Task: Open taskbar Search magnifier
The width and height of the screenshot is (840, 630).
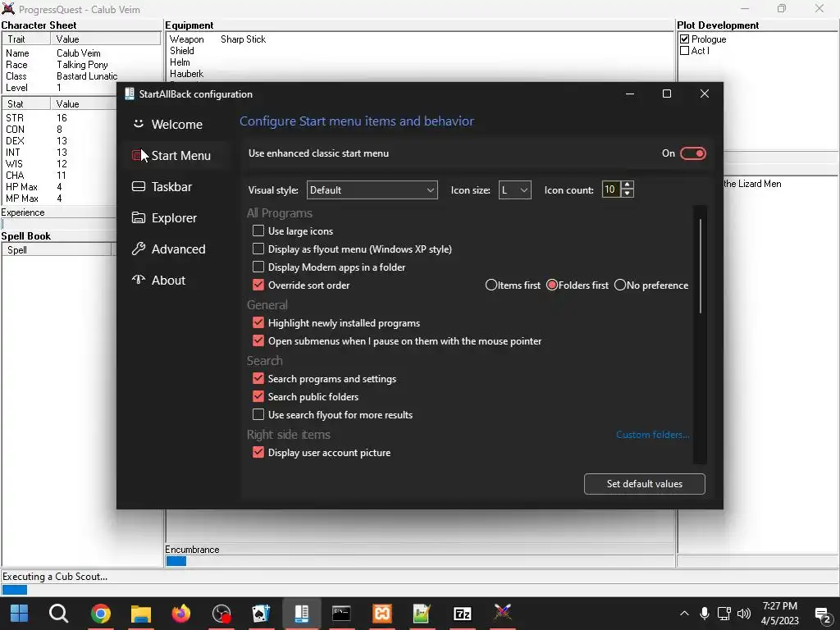Action: coord(58,613)
